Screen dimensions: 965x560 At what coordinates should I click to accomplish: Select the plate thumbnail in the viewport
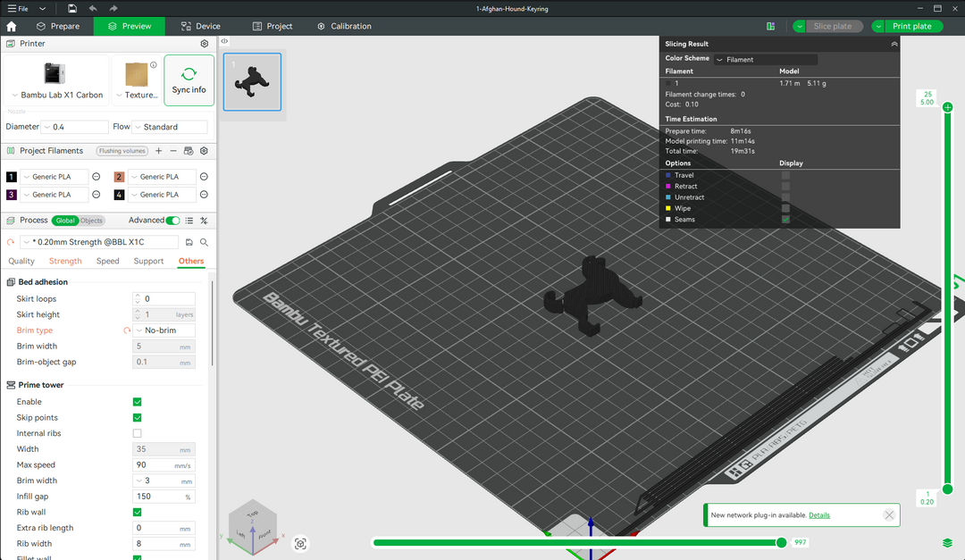pos(252,81)
